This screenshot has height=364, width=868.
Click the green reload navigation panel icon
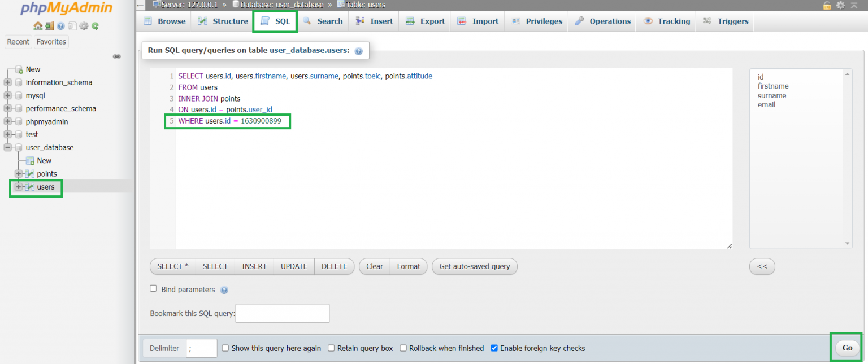tap(94, 25)
